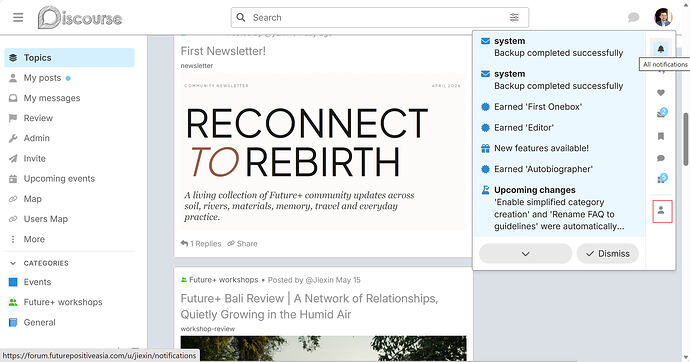Click badge icon beside Earned 'First Onebox'
The width and height of the screenshot is (690, 362).
pyautogui.click(x=485, y=107)
